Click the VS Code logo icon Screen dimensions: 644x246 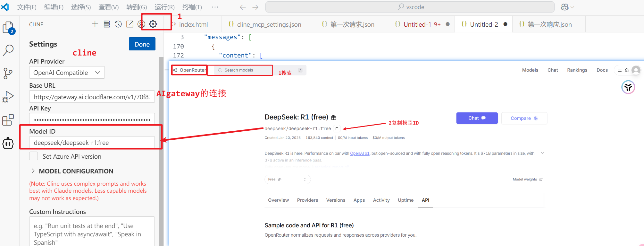tap(5, 7)
